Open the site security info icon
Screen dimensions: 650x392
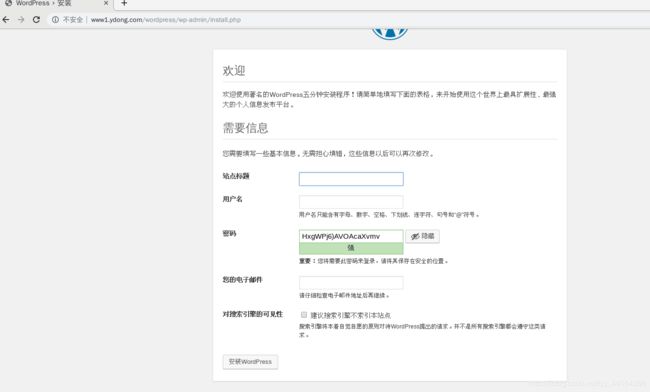coord(55,19)
